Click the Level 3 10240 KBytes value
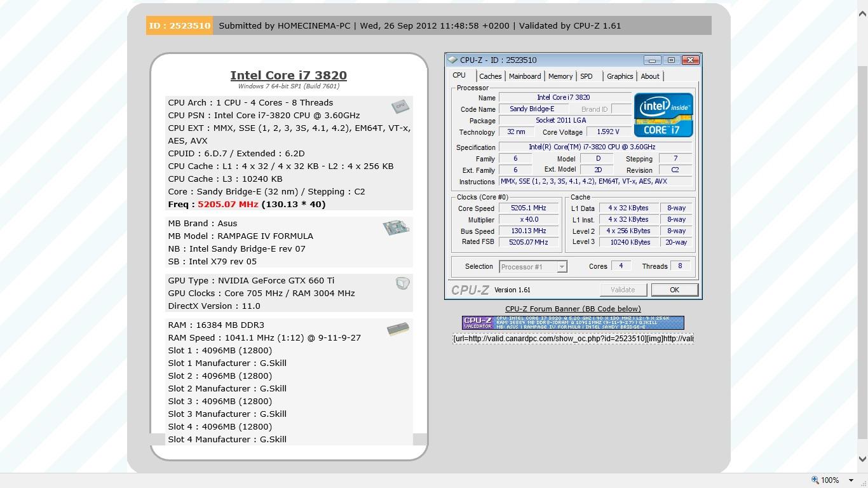The image size is (868, 488). [629, 242]
